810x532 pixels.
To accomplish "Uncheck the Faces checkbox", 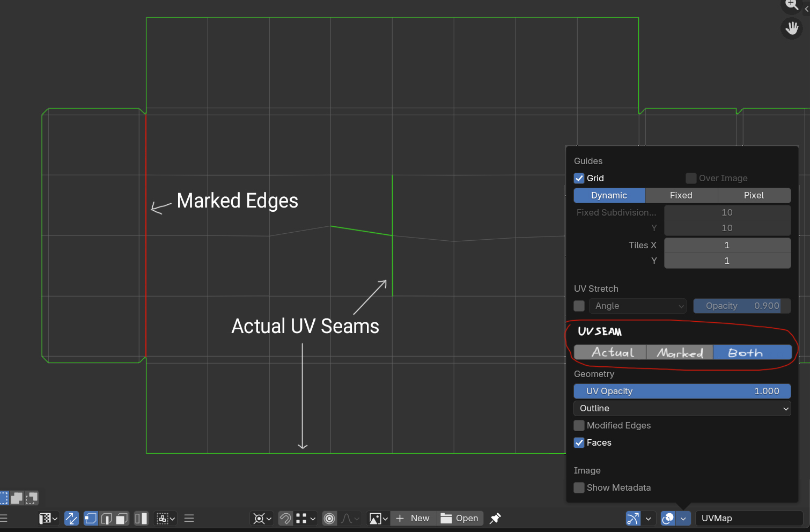I will 579,442.
